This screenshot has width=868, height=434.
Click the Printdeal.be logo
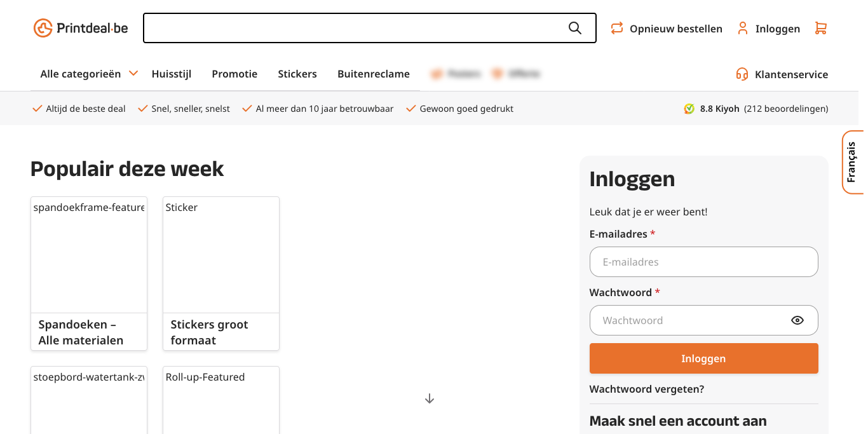pyautogui.click(x=81, y=28)
